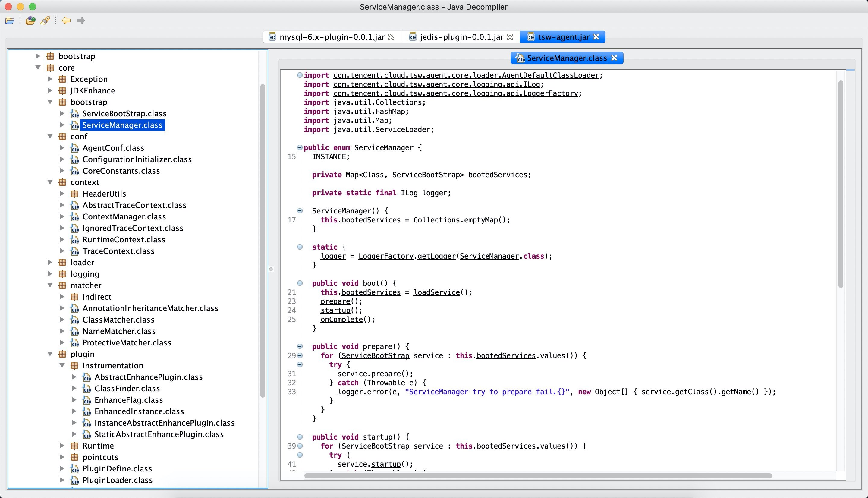The height and width of the screenshot is (498, 868).
Task: Click the AgentConf.class file icon
Action: point(74,148)
